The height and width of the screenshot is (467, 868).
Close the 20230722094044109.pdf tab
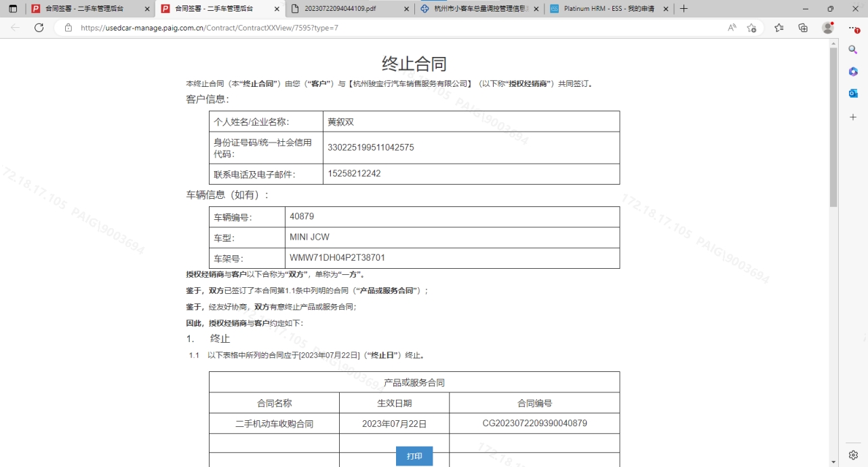coord(406,9)
